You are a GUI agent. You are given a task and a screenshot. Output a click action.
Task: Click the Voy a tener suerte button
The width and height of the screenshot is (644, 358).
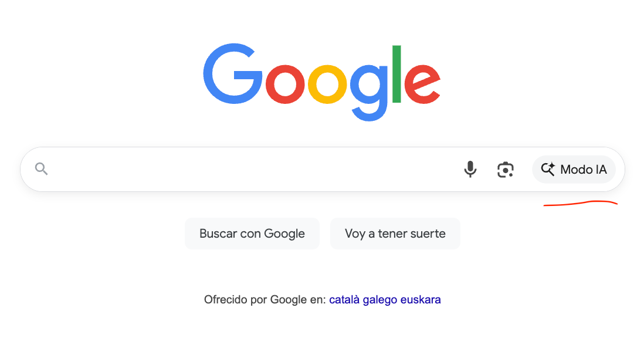pyautogui.click(x=395, y=234)
